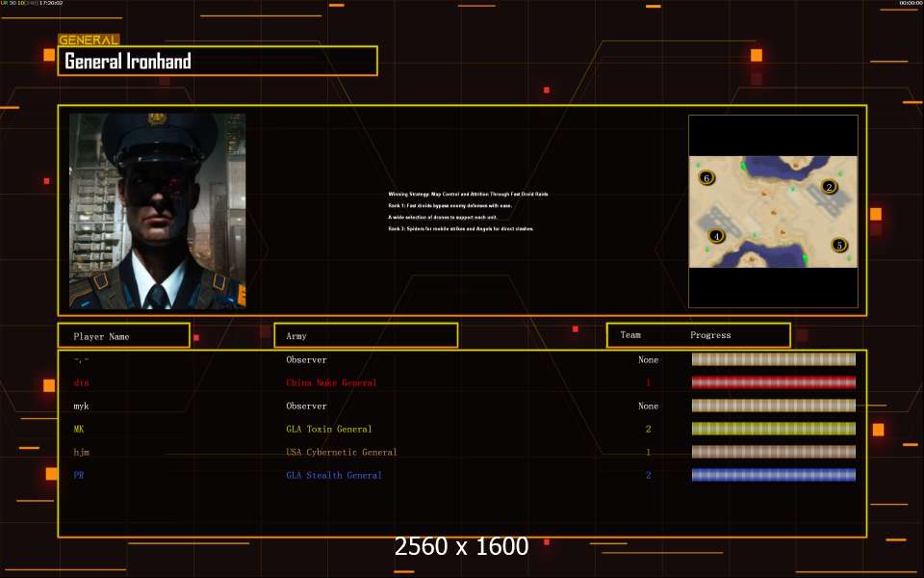The height and width of the screenshot is (578, 924).
Task: Click team number 1 for dts
Action: point(648,382)
